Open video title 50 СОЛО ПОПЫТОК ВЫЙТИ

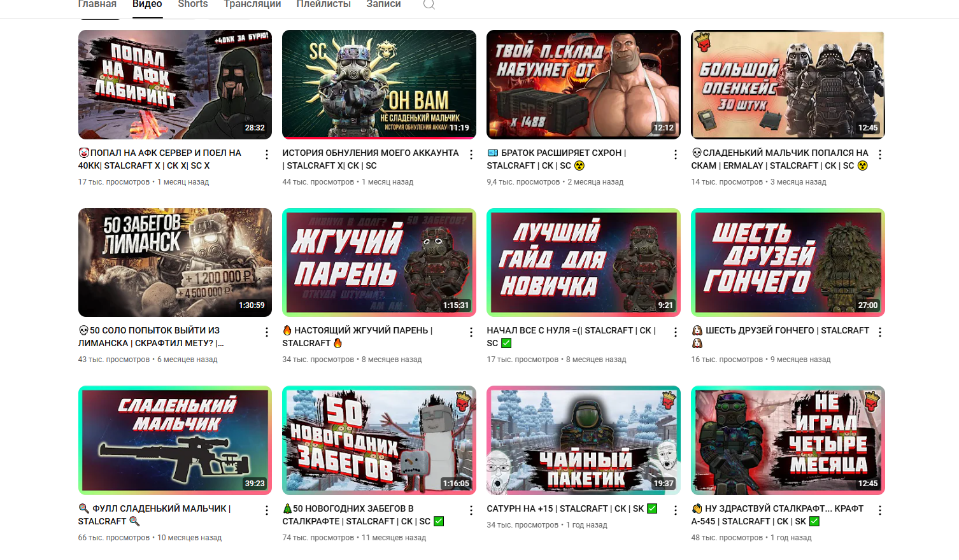[151, 337]
